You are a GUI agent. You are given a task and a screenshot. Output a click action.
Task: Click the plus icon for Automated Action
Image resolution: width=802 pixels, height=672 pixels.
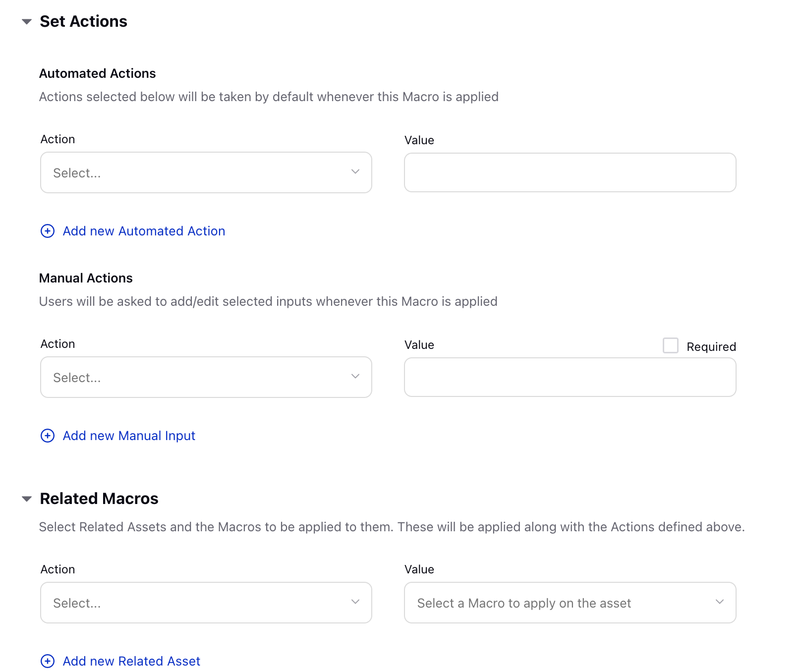click(48, 231)
